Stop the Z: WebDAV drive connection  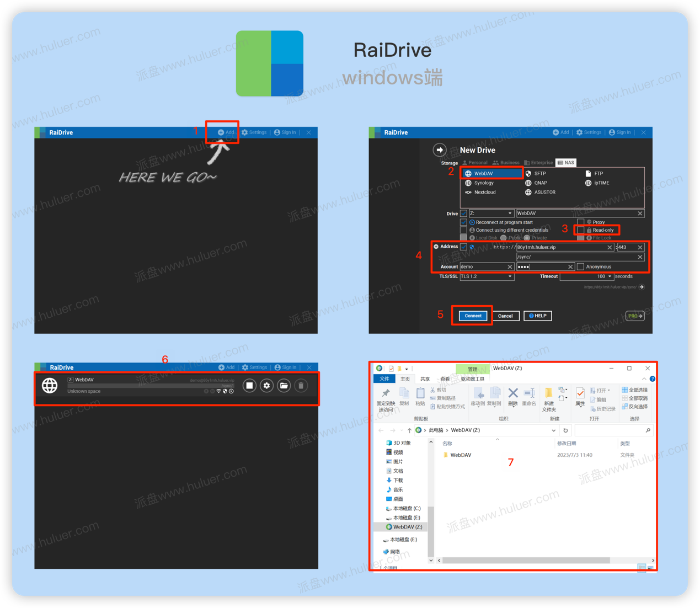pos(249,386)
